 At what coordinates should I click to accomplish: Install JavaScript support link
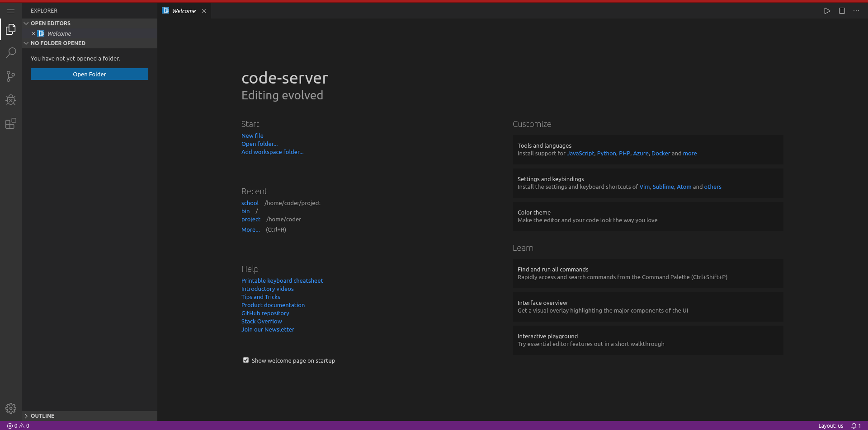[x=580, y=153]
